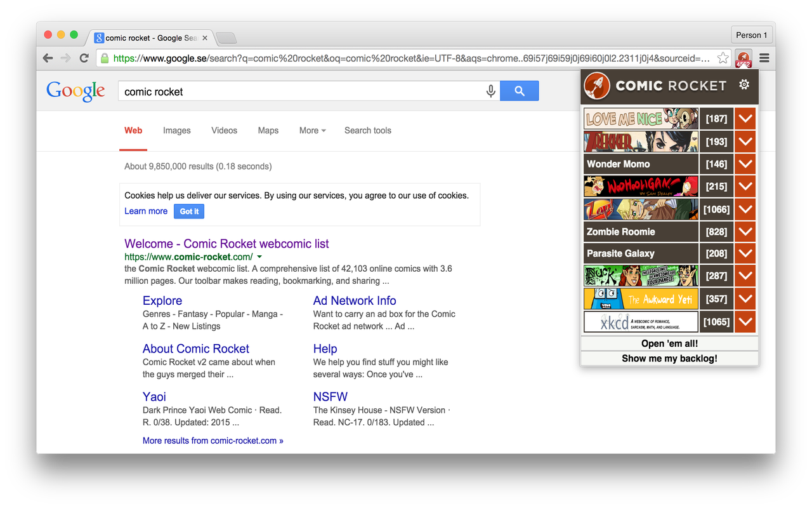This screenshot has width=812, height=508.
Task: Expand the chevron beside [1066]
Action: [745, 209]
